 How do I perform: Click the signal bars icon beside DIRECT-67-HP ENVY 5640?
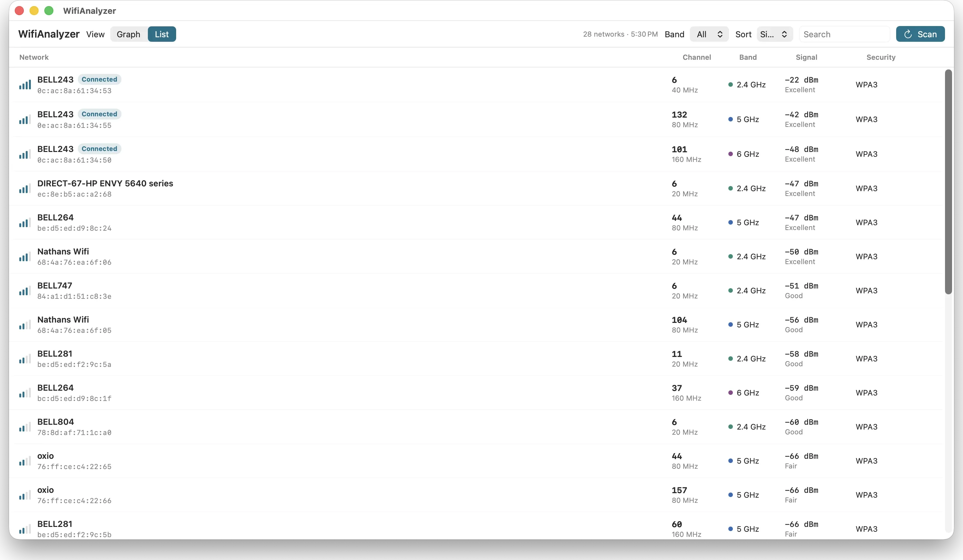pos(25,189)
